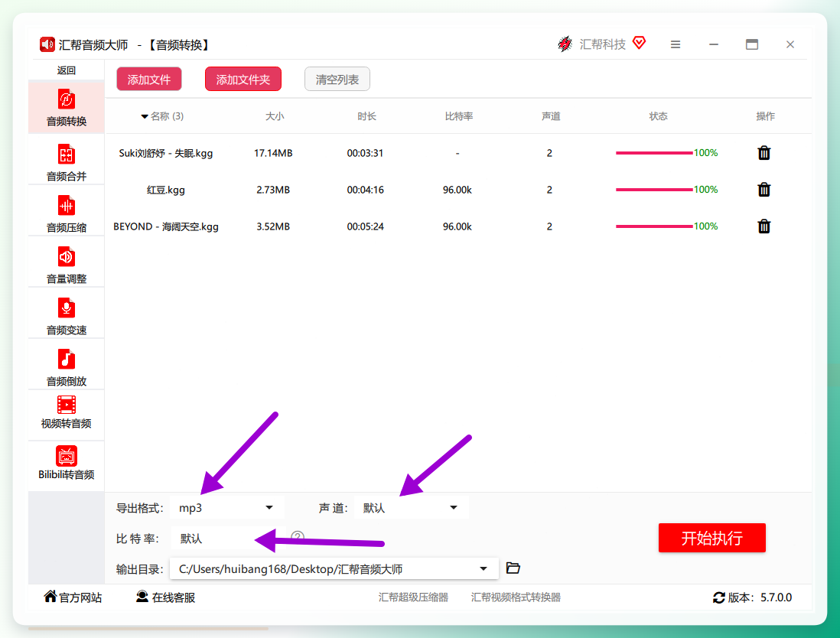Click the 状态 column header
The height and width of the screenshot is (638, 840).
pyautogui.click(x=659, y=116)
